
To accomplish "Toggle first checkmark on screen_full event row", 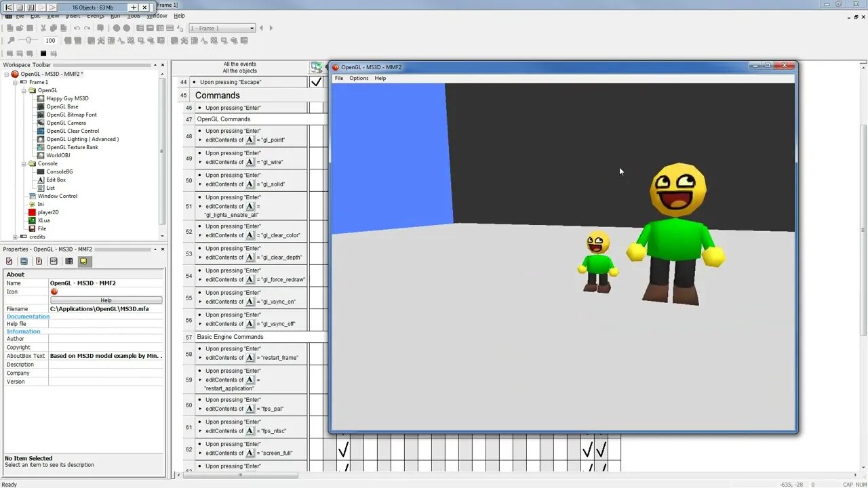I will click(x=343, y=449).
